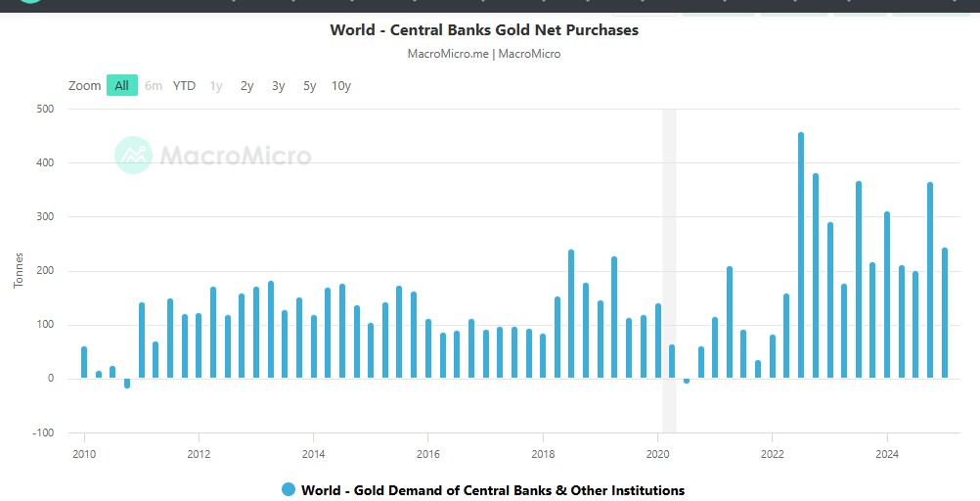Click the MacroMicro.me subtitle link
The image size is (980, 501).
[x=447, y=54]
